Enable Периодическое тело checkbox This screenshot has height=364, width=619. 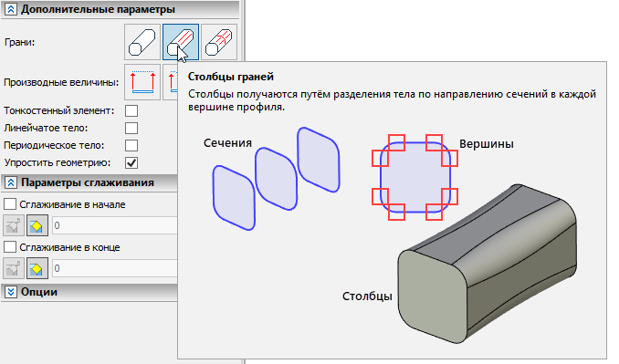(x=131, y=146)
